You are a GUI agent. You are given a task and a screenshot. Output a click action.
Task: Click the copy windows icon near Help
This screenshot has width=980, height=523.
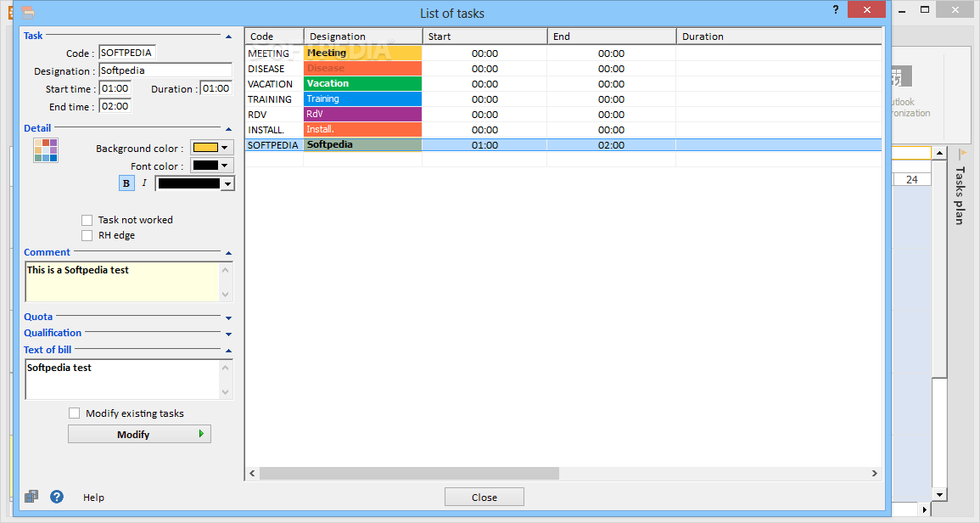point(31,497)
